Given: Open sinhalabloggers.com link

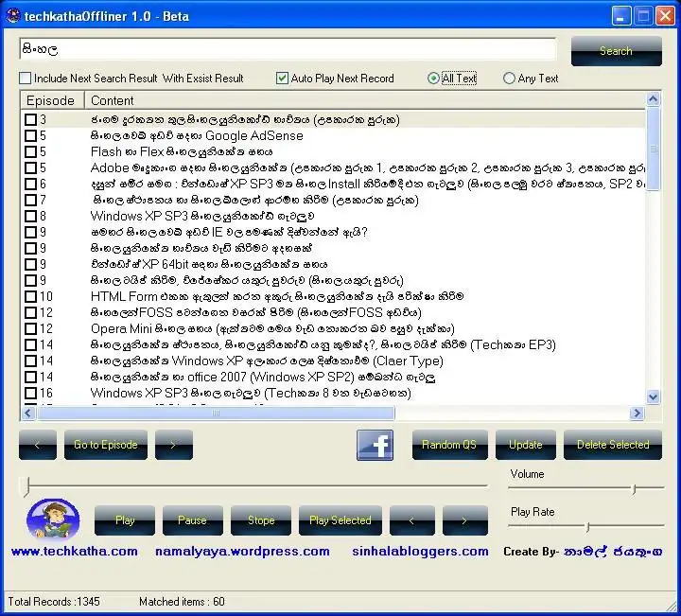Looking at the screenshot, I should 420,552.
